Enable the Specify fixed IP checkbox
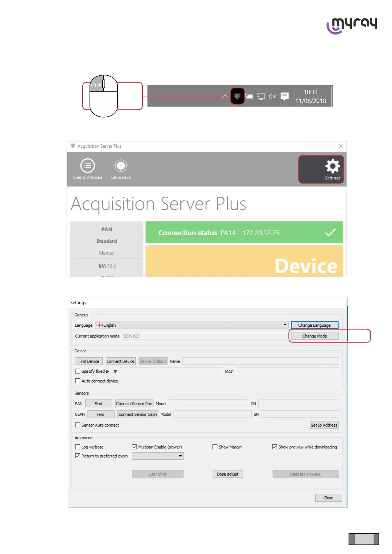 [78, 371]
